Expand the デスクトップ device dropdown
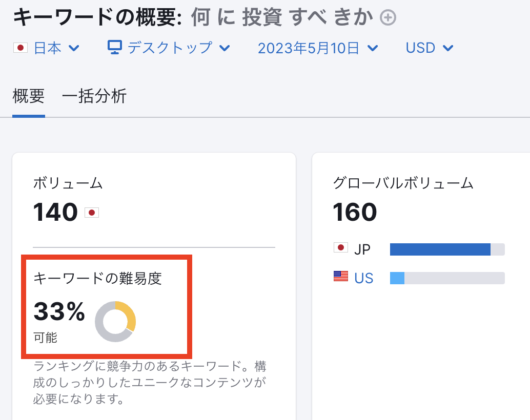 click(169, 48)
